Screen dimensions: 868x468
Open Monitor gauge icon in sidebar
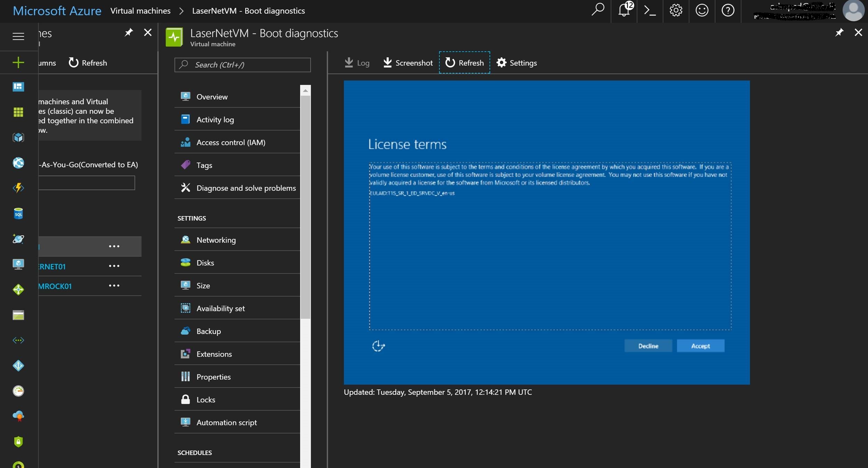[x=18, y=391]
